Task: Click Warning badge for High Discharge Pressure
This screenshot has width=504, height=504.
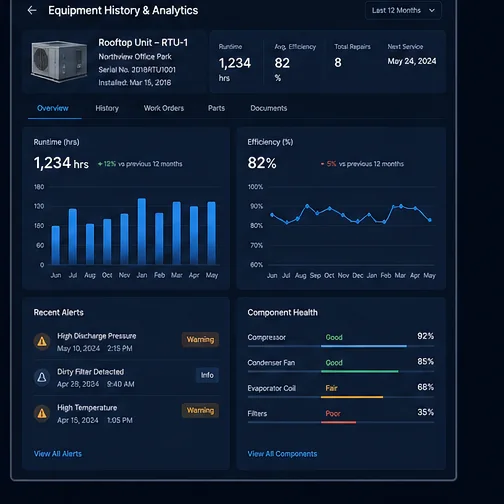Action: tap(200, 340)
